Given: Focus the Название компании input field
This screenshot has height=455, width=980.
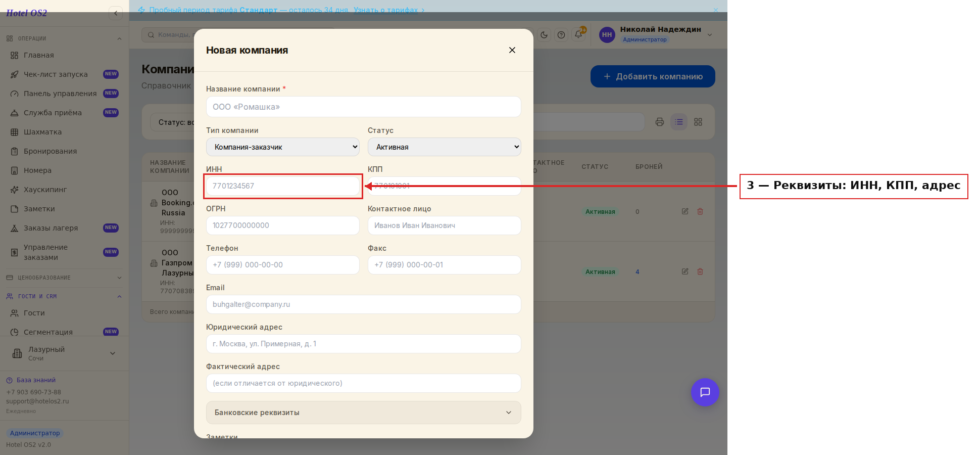Looking at the screenshot, I should click(364, 107).
